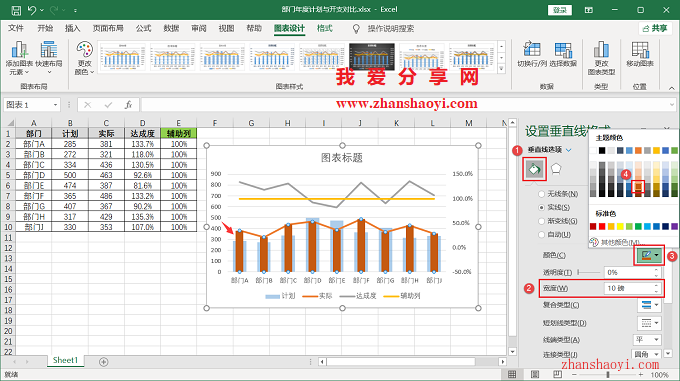Image resolution: width=680 pixels, height=381 pixels.
Task: Switch to Page Layout (页面布局) tab
Action: [x=108, y=28]
